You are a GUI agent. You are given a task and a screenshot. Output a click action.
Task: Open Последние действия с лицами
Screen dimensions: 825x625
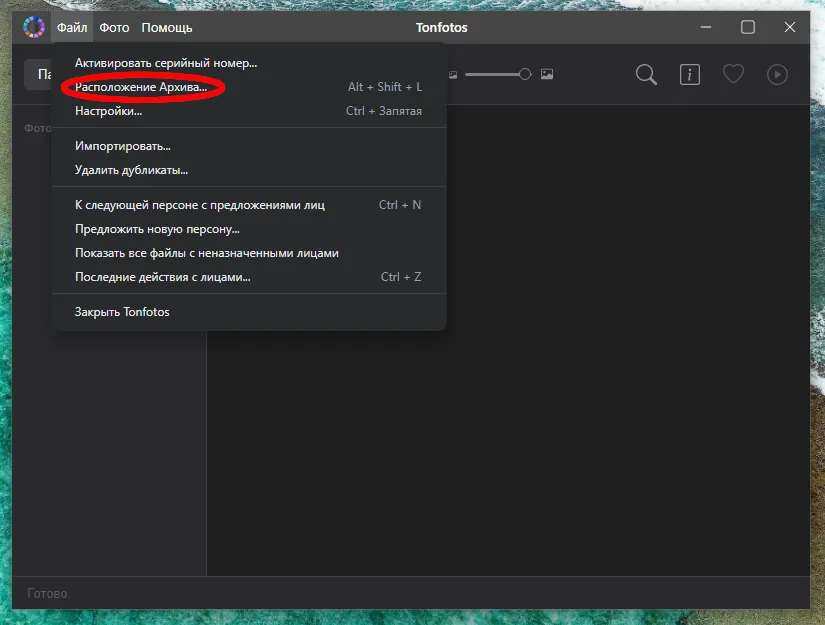pos(163,277)
